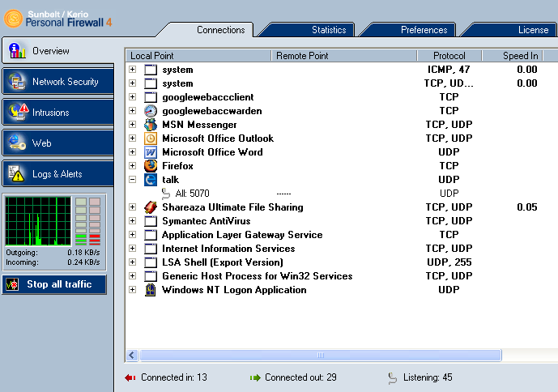This screenshot has height=392, width=558.
Task: Click the Listening status bar icon
Action: pos(393,378)
